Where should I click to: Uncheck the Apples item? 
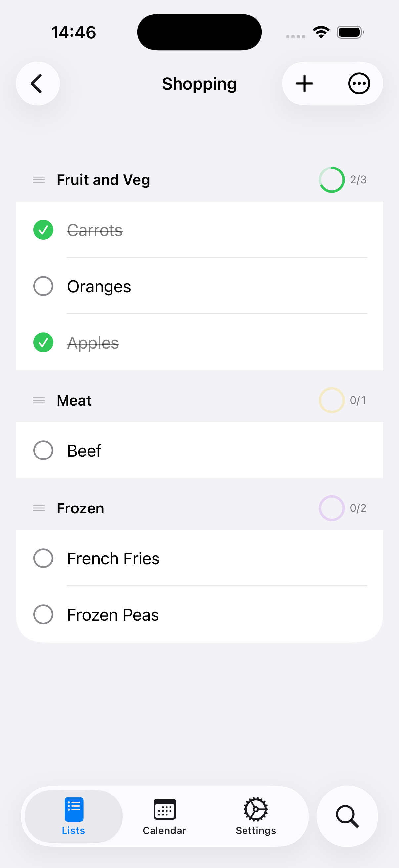click(x=43, y=343)
